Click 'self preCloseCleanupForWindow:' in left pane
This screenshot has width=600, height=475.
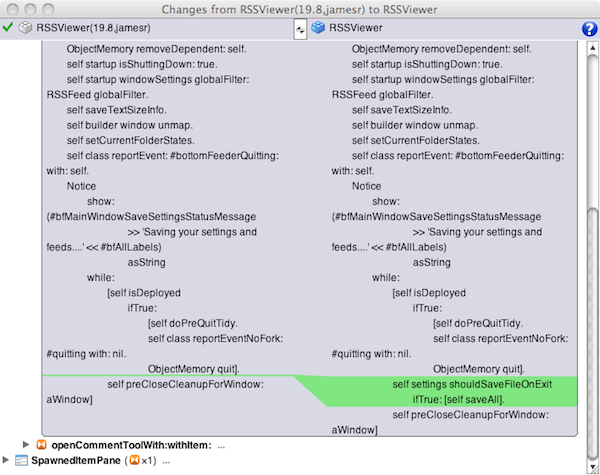pyautogui.click(x=185, y=384)
